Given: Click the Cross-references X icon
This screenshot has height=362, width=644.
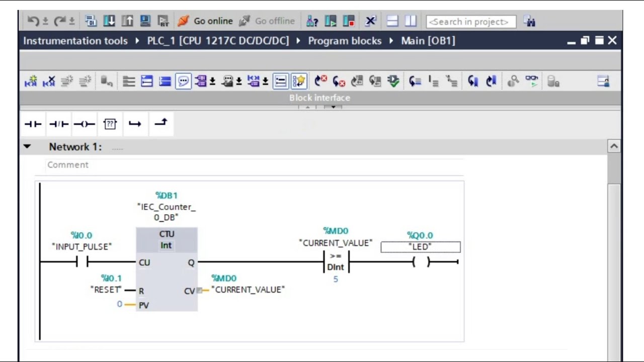Looking at the screenshot, I should click(x=370, y=21).
